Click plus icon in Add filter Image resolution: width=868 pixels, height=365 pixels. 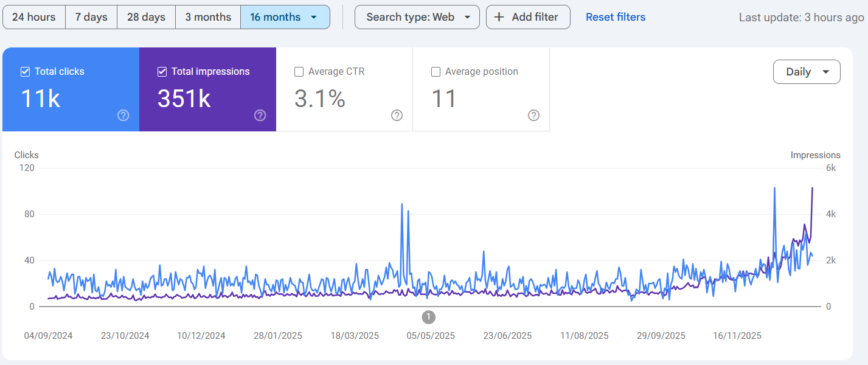(499, 17)
